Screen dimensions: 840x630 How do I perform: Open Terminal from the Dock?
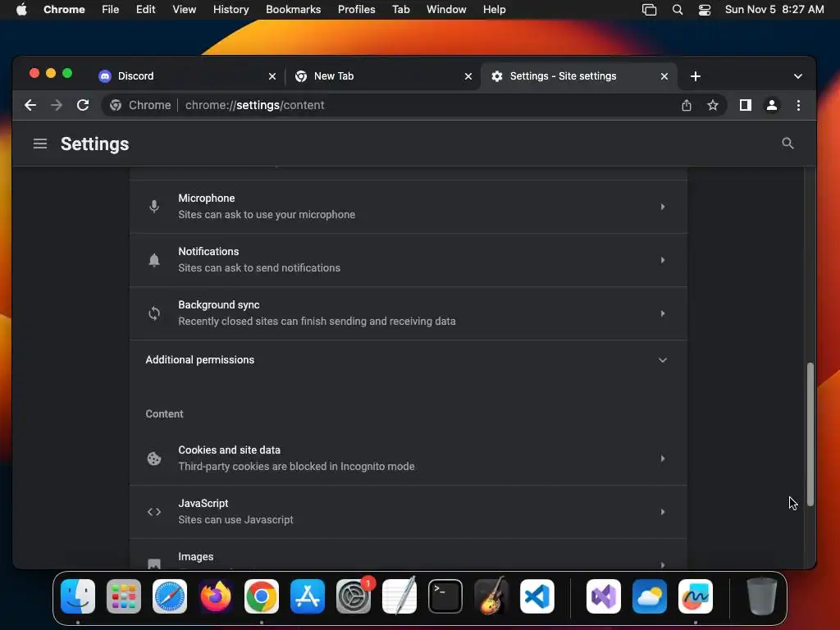pos(445,596)
